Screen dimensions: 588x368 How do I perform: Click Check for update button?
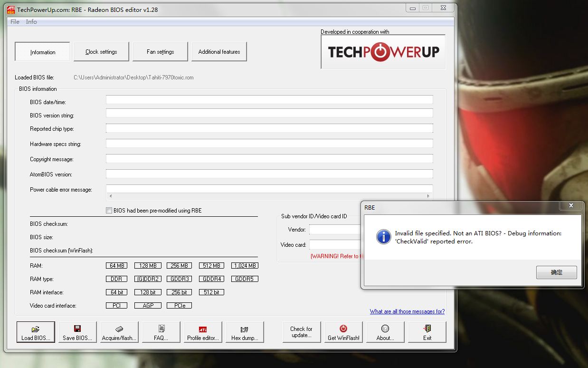(302, 332)
